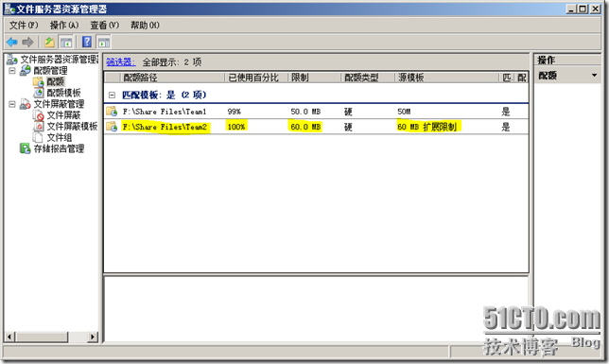
Task: Click the folder icon of Team2 quota row
Action: [x=112, y=127]
